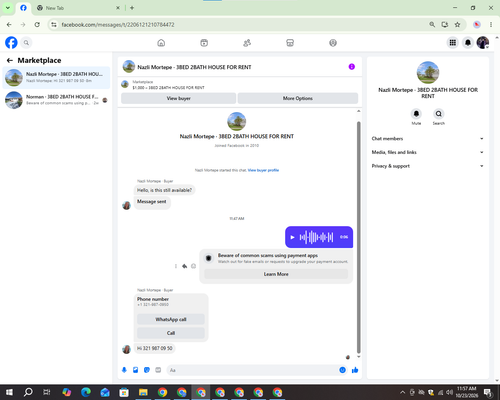Expand the Chat members section
The height and width of the screenshot is (400, 500).
coord(428,139)
